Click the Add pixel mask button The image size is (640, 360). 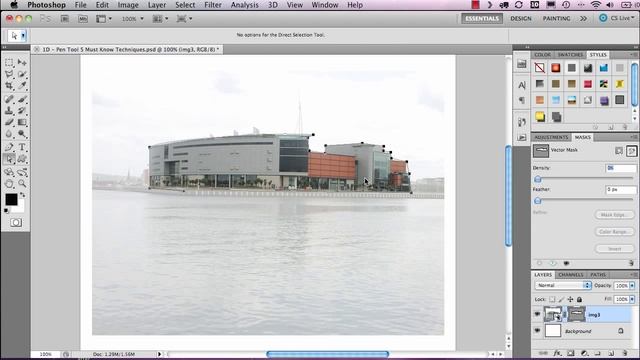click(x=619, y=151)
